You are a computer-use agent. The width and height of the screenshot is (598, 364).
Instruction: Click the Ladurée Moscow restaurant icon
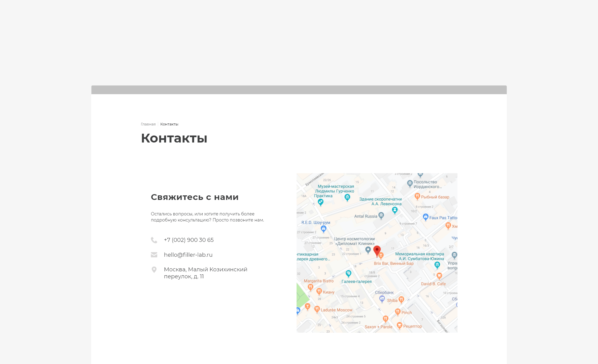(x=317, y=309)
